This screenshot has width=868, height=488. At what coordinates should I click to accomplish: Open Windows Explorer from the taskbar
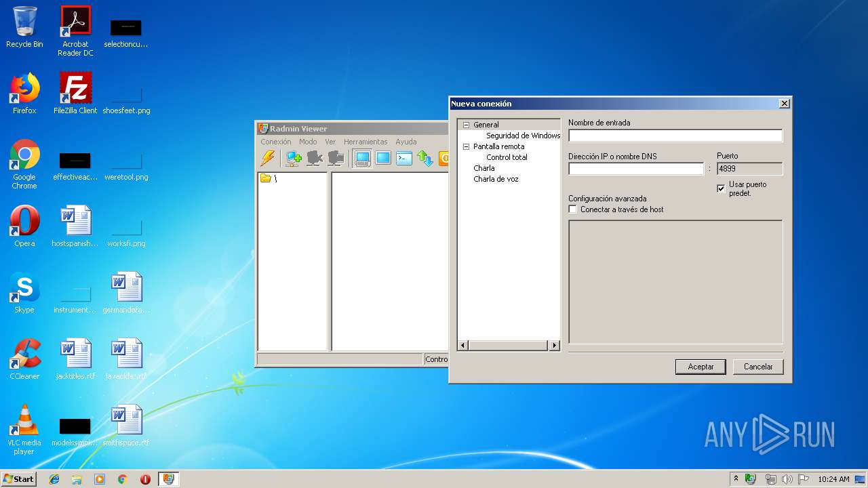click(77, 479)
